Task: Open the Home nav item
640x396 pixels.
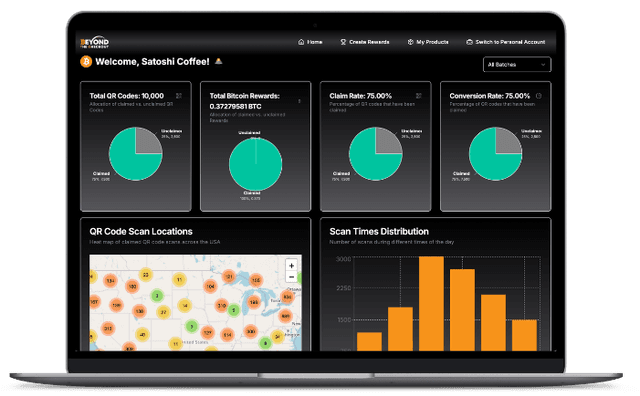Action: [x=310, y=42]
